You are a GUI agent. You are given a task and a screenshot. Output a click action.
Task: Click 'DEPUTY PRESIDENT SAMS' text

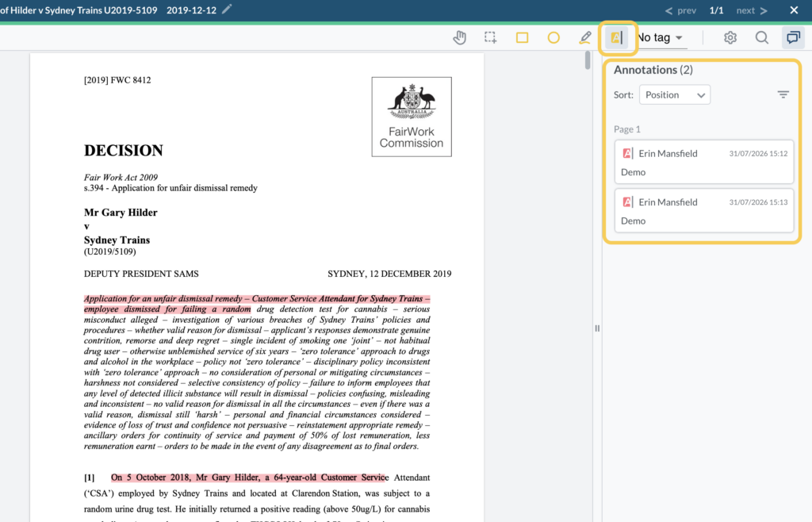[x=141, y=274]
